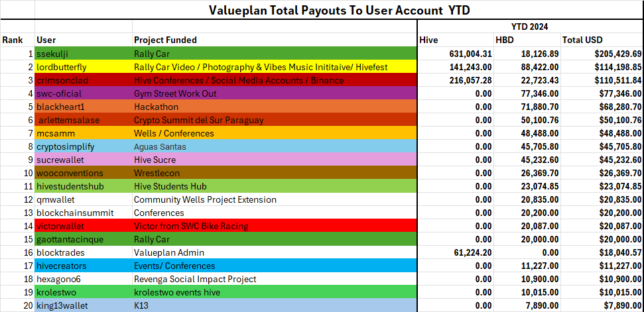Select the Hive value '141,243.00'
Image resolution: width=644 pixels, height=312 pixels.
[456, 67]
